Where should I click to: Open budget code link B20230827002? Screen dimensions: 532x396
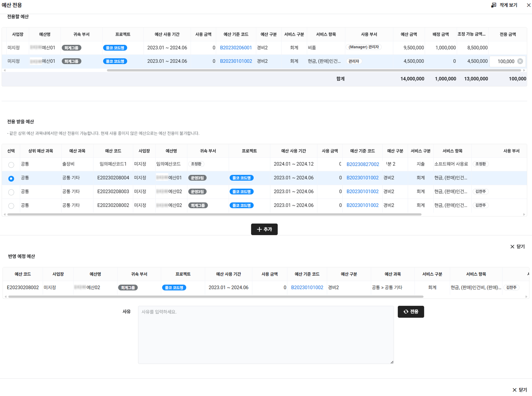click(363, 164)
